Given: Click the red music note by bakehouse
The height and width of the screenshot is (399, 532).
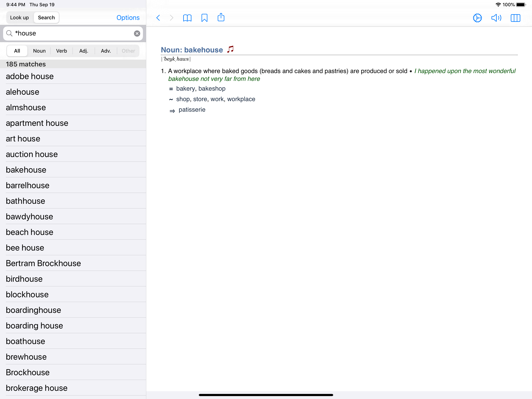Looking at the screenshot, I should (230, 49).
